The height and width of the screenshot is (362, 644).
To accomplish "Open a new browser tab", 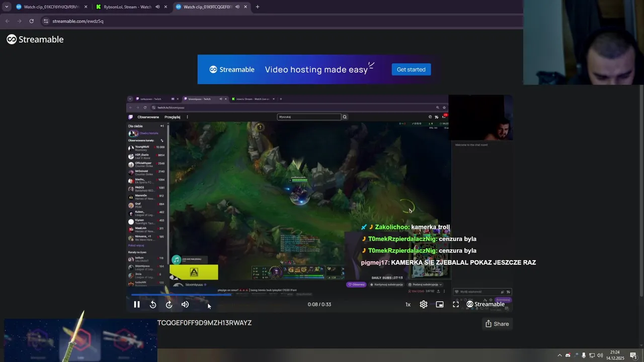I will coord(258,7).
